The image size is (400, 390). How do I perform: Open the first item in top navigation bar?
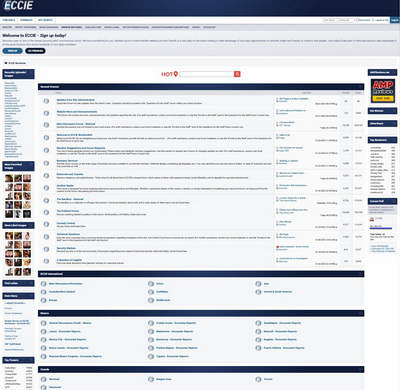click(9, 20)
